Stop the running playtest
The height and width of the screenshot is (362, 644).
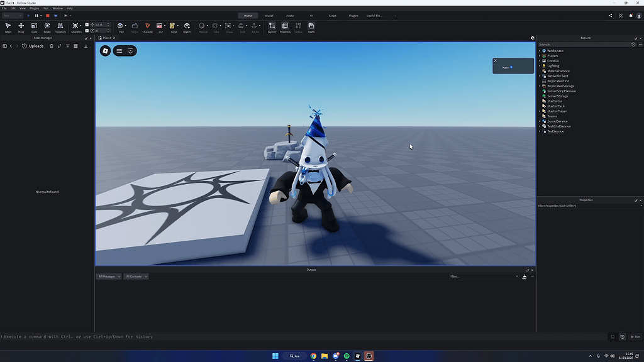tap(47, 16)
